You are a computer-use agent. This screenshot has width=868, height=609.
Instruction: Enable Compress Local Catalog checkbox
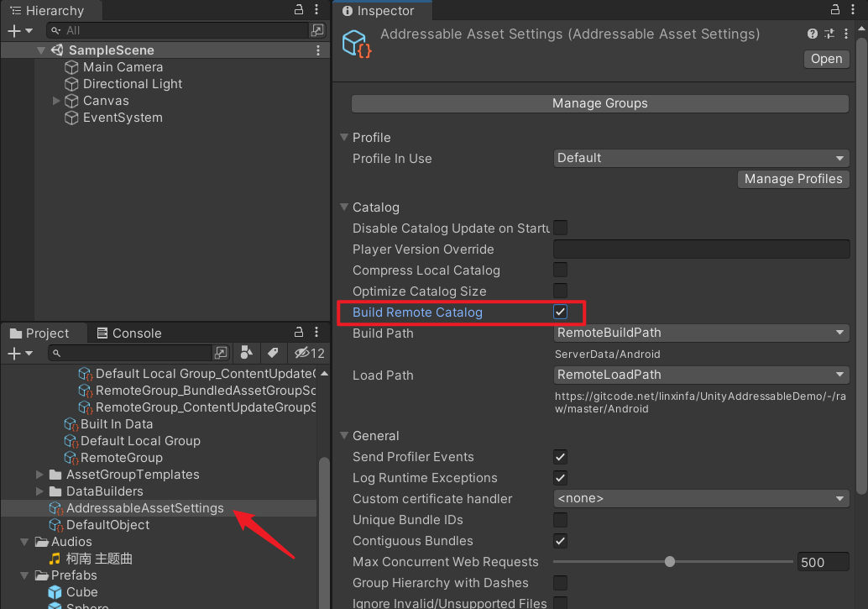(560, 270)
